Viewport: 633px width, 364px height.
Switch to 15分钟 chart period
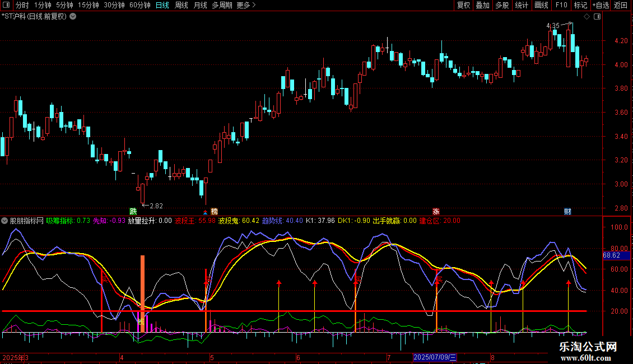click(x=88, y=5)
